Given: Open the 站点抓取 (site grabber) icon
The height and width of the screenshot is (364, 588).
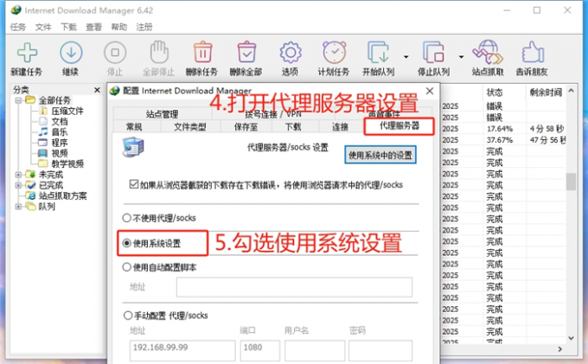Looking at the screenshot, I should [x=488, y=52].
